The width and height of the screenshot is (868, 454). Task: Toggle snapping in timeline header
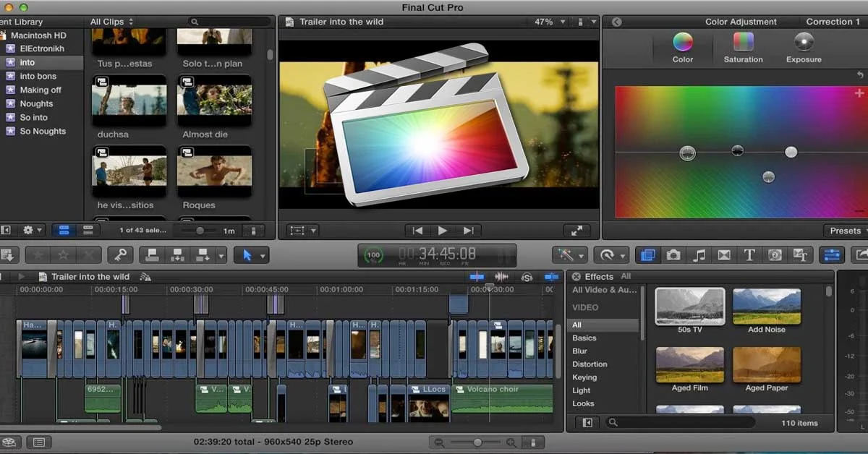click(552, 277)
